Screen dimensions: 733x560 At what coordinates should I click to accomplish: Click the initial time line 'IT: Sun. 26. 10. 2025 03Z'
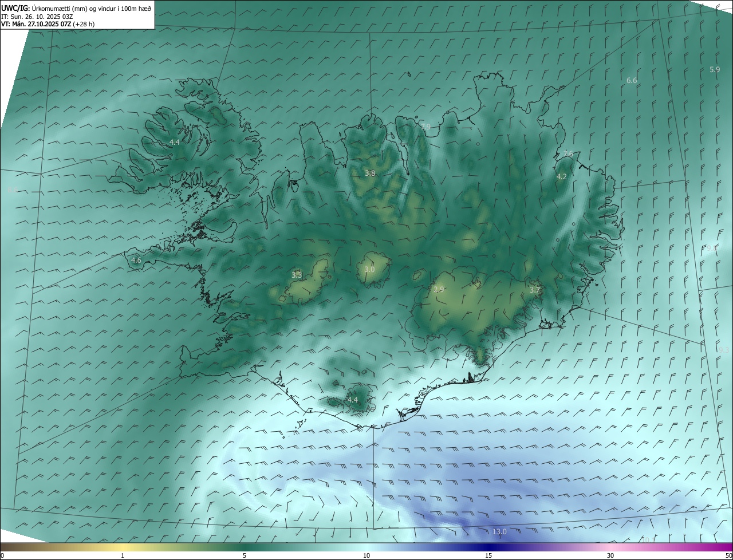tap(37, 16)
